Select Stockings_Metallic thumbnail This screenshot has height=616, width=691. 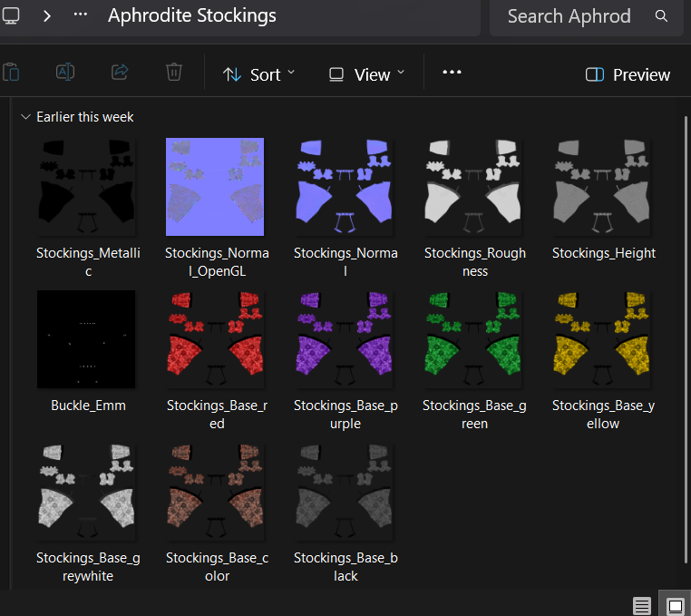86,187
